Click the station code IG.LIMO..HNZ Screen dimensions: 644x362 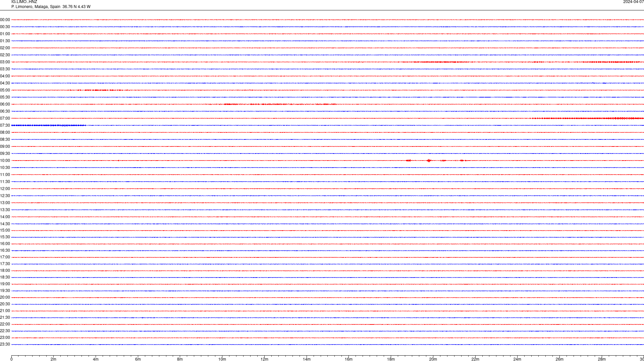click(x=24, y=2)
